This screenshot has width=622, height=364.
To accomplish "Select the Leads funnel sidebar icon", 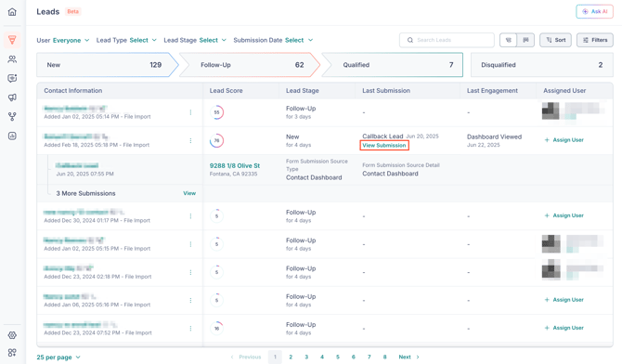I will pyautogui.click(x=12, y=40).
